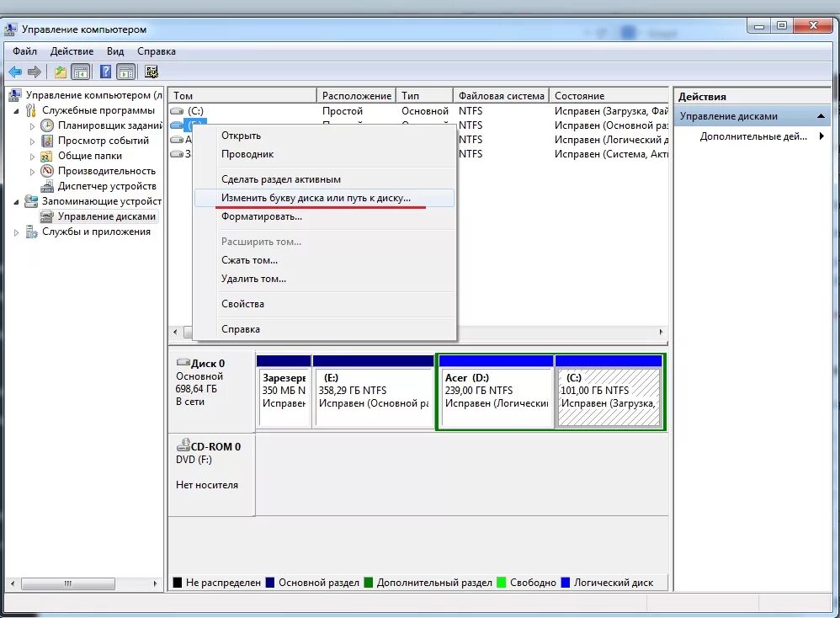Viewport: 840px width, 618px height.
Task: Collapse the Управление дисками actions section
Action: [x=820, y=116]
